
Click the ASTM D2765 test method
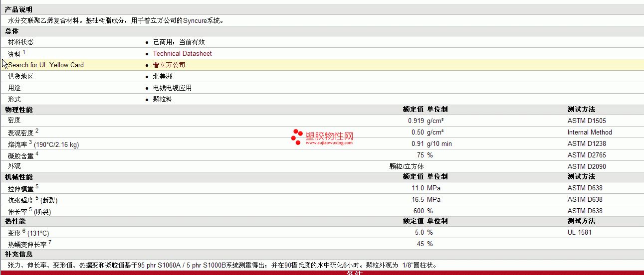click(x=587, y=155)
